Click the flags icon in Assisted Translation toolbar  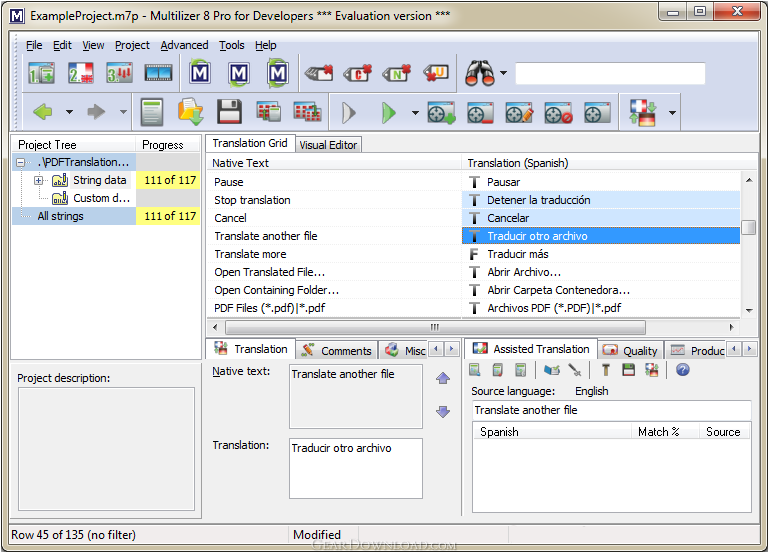651,370
